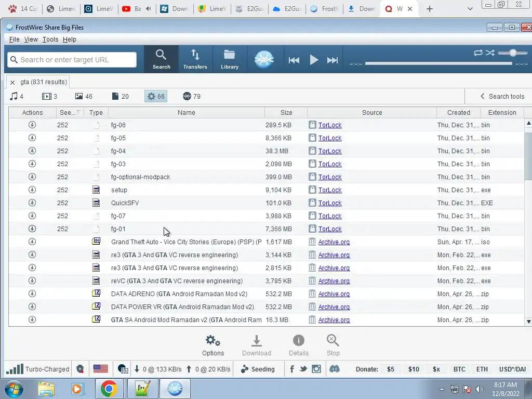The width and height of the screenshot is (532, 399).
Task: Adjust the volume slider knob
Action: point(513,52)
